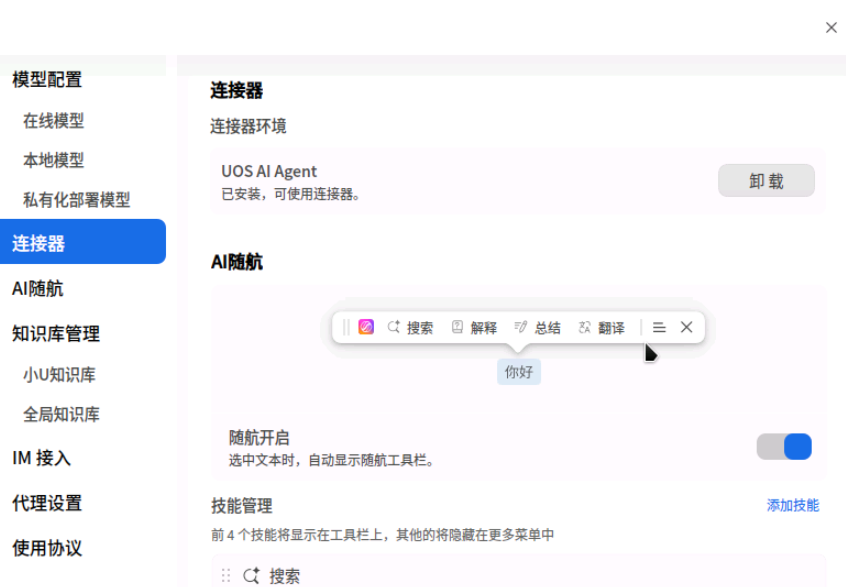
Task: Open 全局知识库 sidebar entry
Action: (62, 414)
